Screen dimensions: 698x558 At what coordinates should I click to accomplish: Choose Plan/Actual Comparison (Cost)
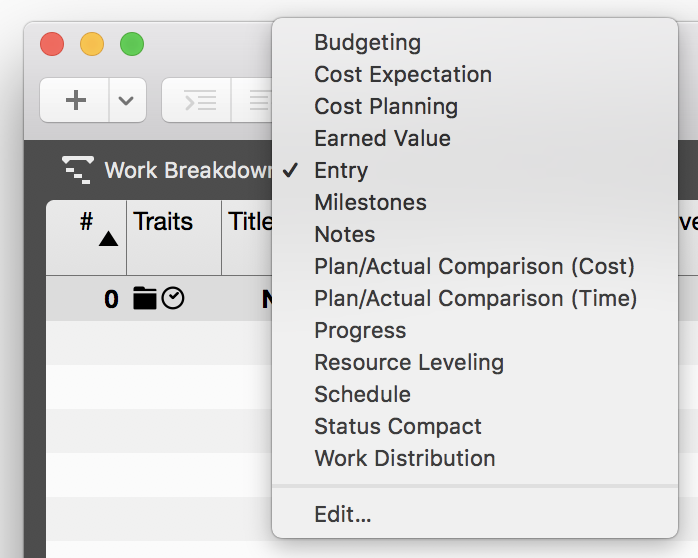(x=474, y=266)
